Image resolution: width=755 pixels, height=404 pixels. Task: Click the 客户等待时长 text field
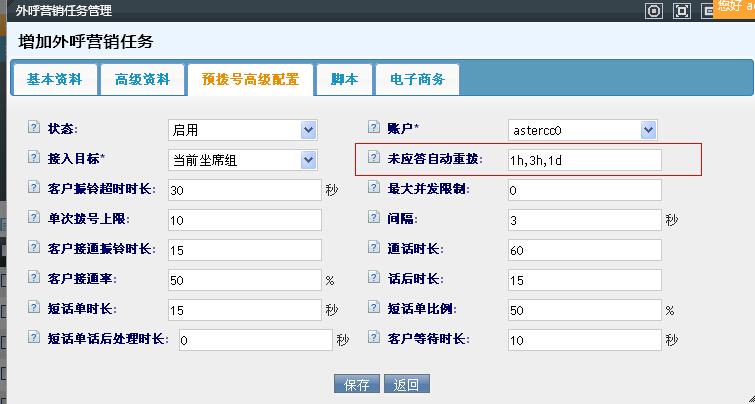click(x=584, y=340)
